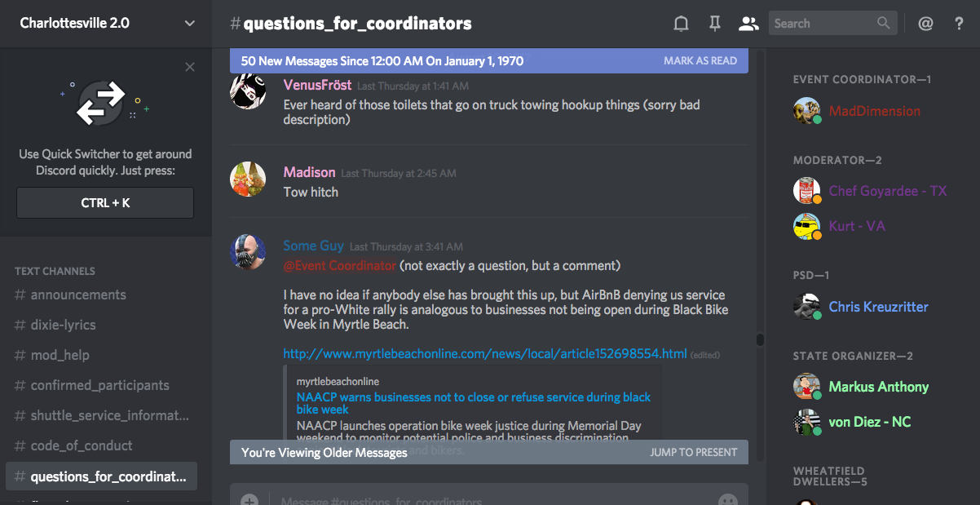Click the search magnifier icon
Viewport: 980px width, 505px height.
[x=884, y=23]
